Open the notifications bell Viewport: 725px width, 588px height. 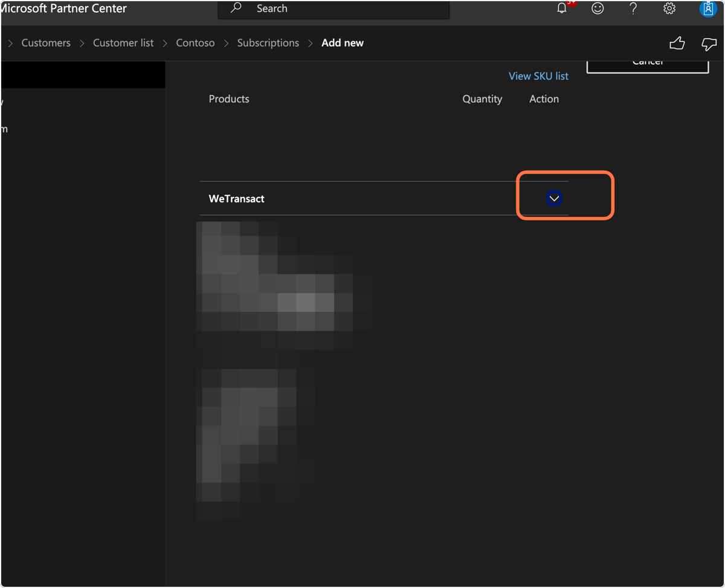pos(562,8)
